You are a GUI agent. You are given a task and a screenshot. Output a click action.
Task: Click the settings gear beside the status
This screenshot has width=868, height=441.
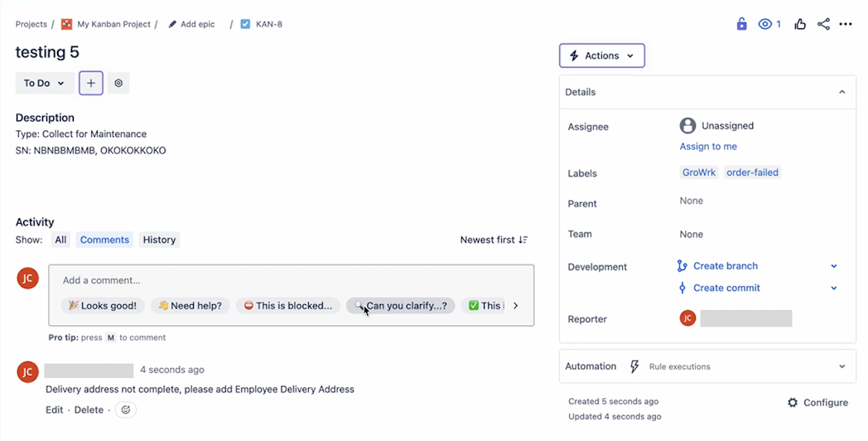coord(118,83)
